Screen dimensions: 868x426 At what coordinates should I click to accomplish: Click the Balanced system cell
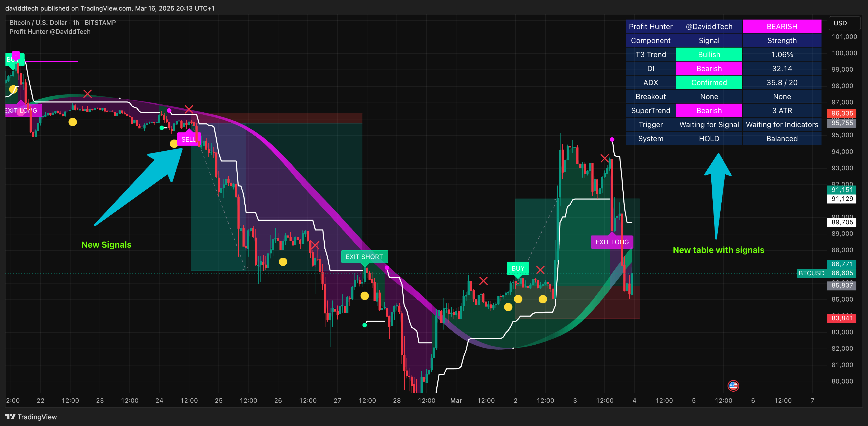[782, 138]
